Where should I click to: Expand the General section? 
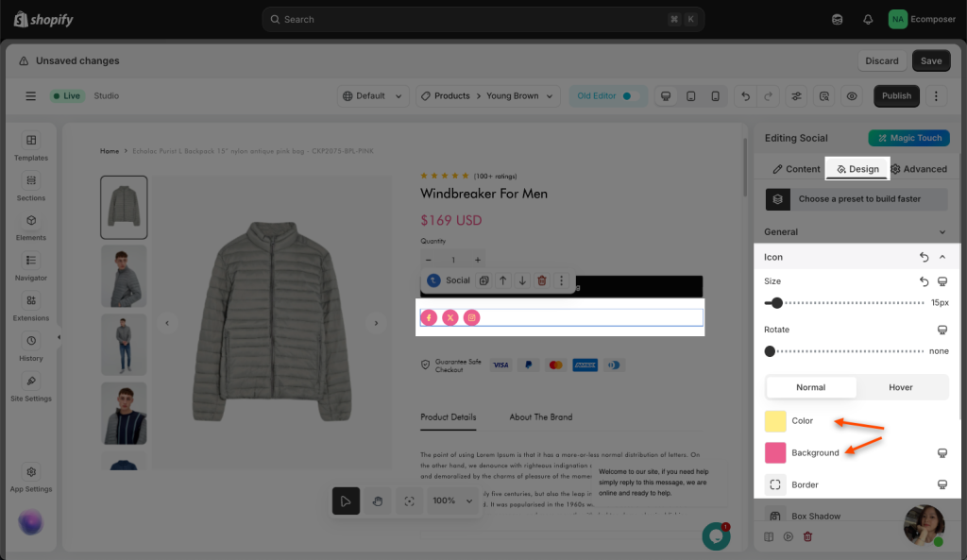(855, 231)
